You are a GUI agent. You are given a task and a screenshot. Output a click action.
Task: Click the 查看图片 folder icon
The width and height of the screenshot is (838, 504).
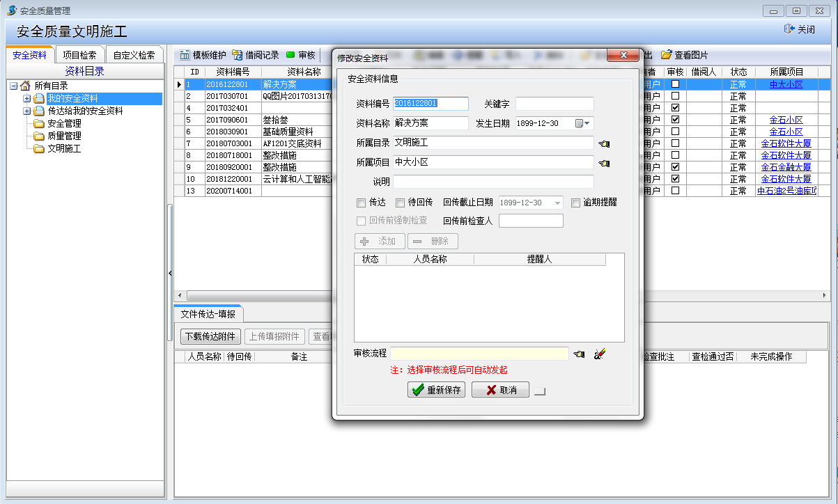(x=667, y=55)
